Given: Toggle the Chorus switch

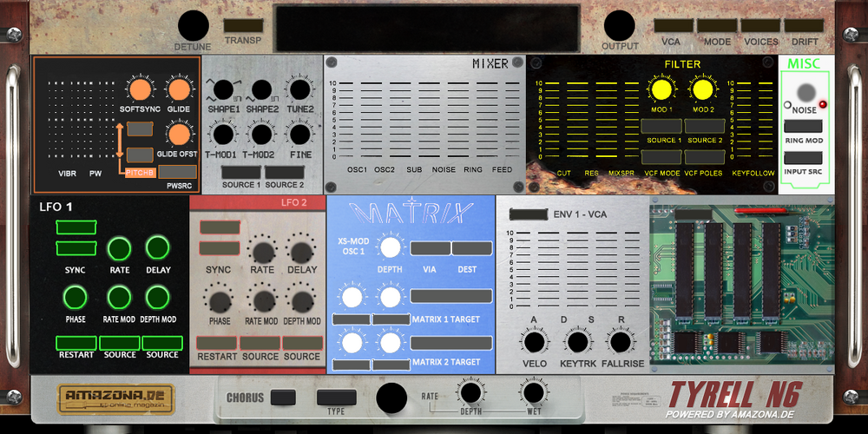Looking at the screenshot, I should click(x=283, y=398).
